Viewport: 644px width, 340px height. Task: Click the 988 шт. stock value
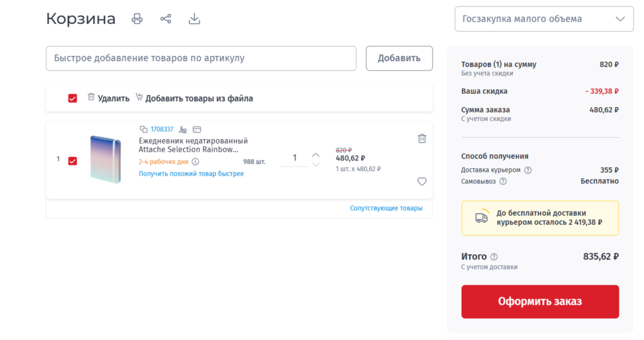[x=254, y=162]
